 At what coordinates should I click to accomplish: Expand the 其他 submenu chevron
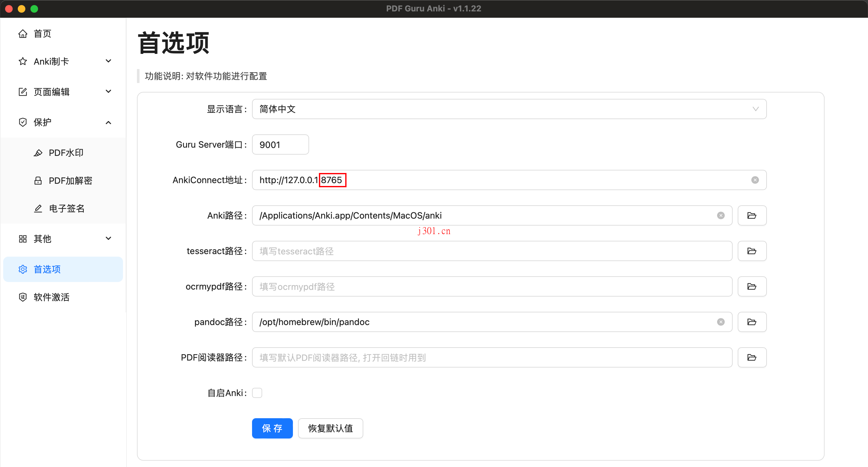[108, 239]
